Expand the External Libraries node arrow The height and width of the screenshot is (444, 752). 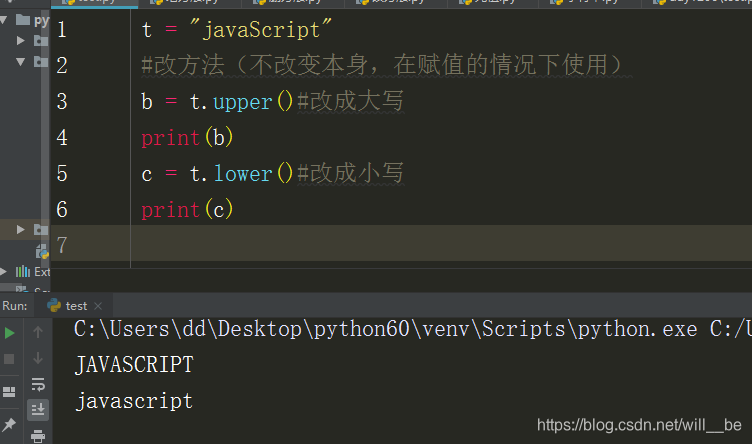4,272
